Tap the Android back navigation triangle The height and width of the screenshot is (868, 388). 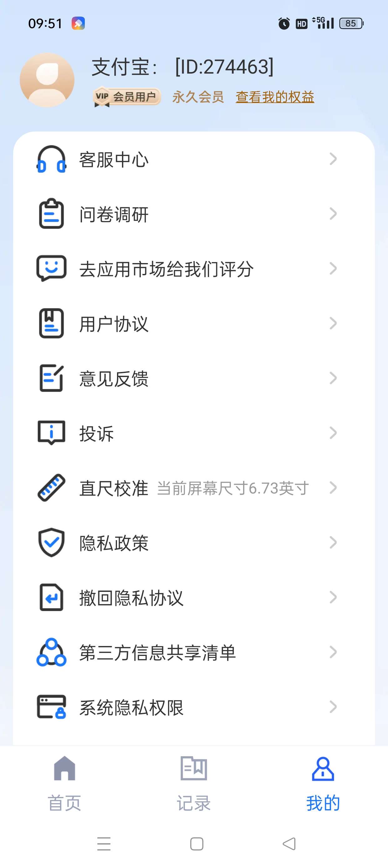[x=289, y=844]
